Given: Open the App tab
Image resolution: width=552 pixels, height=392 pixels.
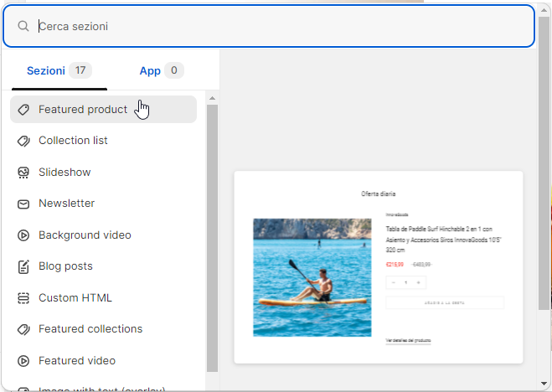Looking at the screenshot, I should (x=161, y=70).
